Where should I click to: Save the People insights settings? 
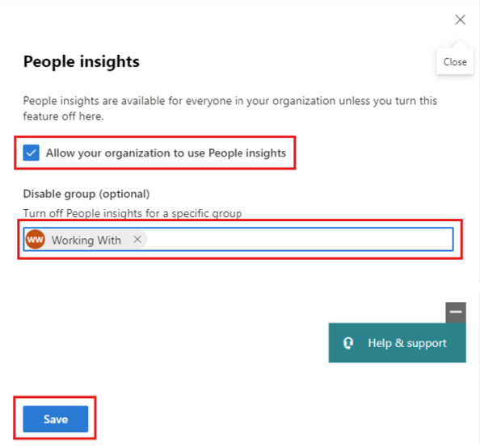56,419
